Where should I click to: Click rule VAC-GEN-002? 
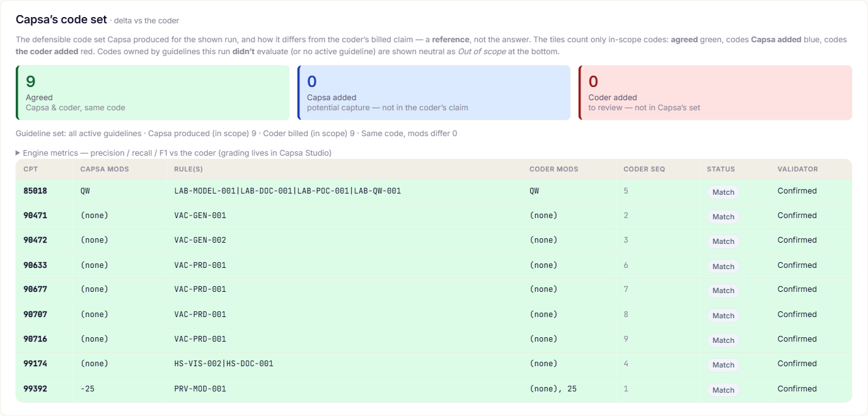(x=200, y=240)
